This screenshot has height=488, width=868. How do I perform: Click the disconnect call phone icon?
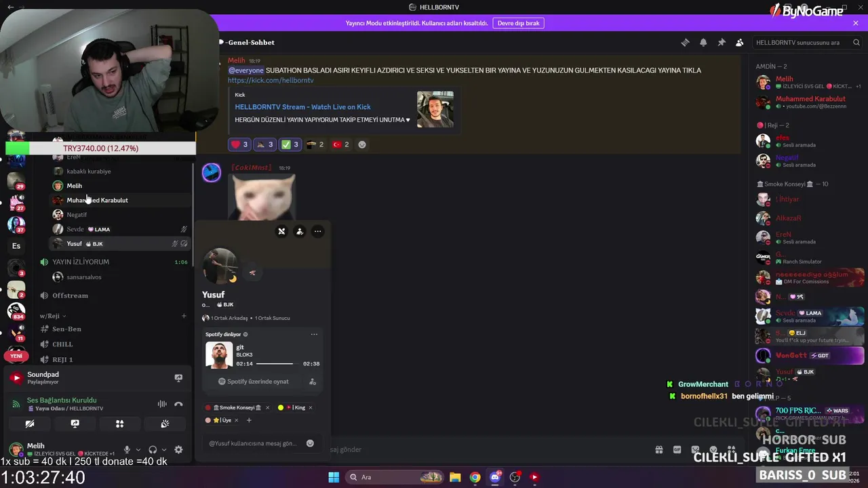(178, 404)
